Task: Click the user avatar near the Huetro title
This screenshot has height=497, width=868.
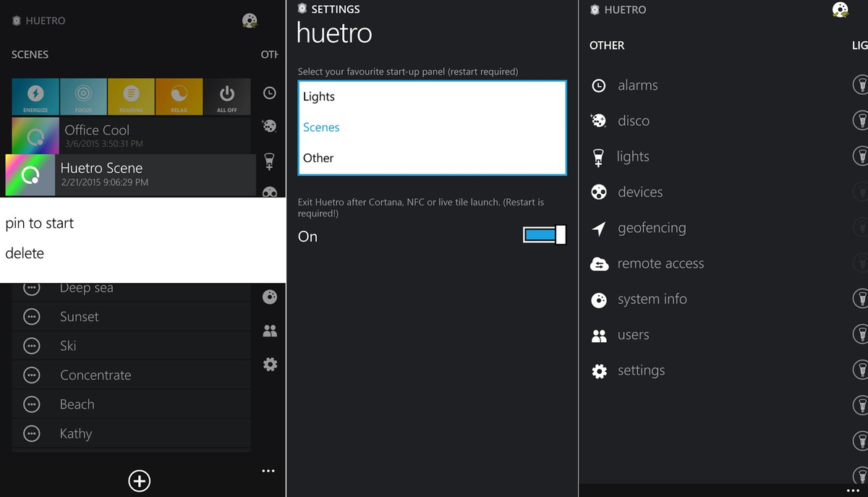Action: click(x=840, y=9)
